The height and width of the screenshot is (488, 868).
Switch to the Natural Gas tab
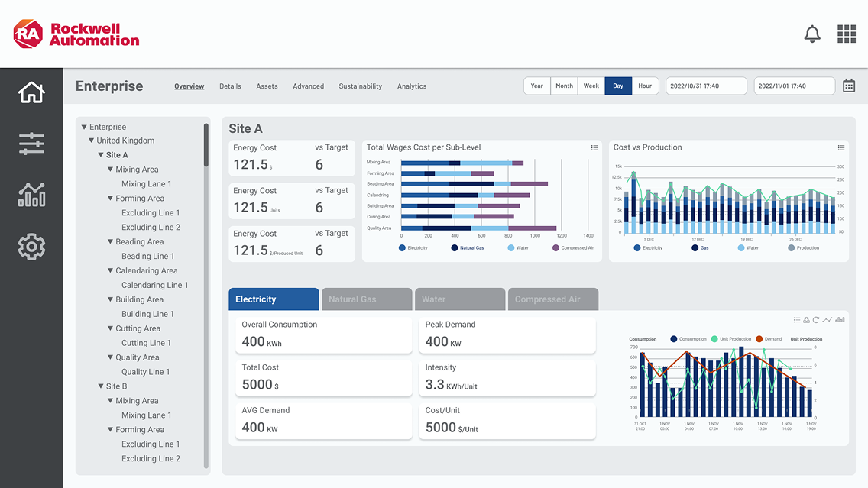coord(367,299)
